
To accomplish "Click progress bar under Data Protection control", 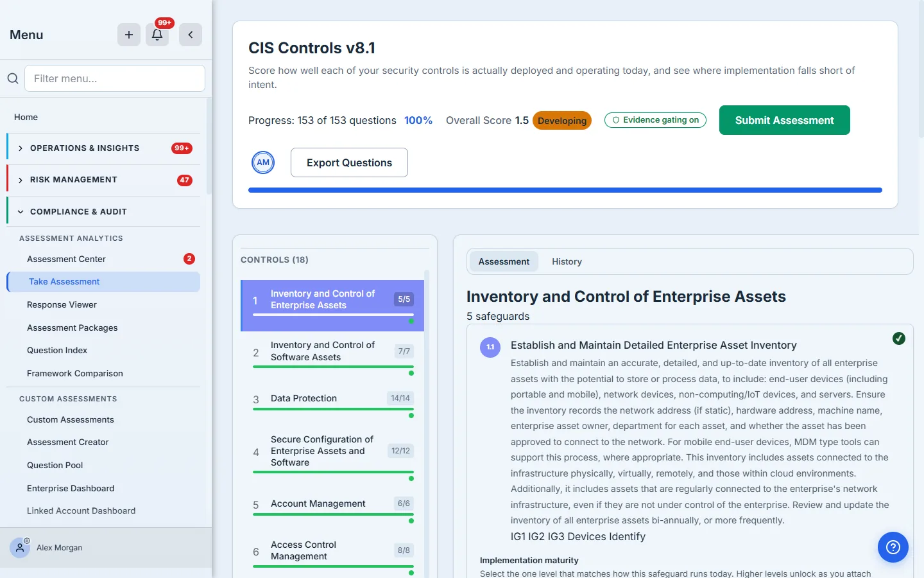I will click(x=333, y=409).
